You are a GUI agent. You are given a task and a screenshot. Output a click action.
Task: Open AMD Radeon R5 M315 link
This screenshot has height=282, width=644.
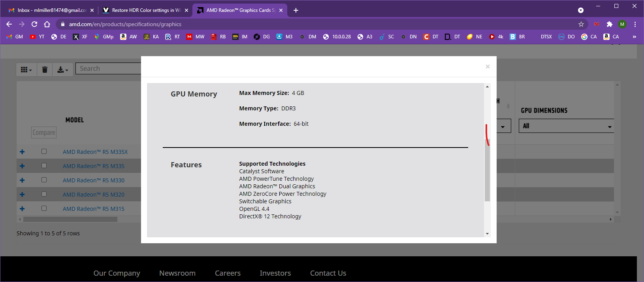pos(94,209)
